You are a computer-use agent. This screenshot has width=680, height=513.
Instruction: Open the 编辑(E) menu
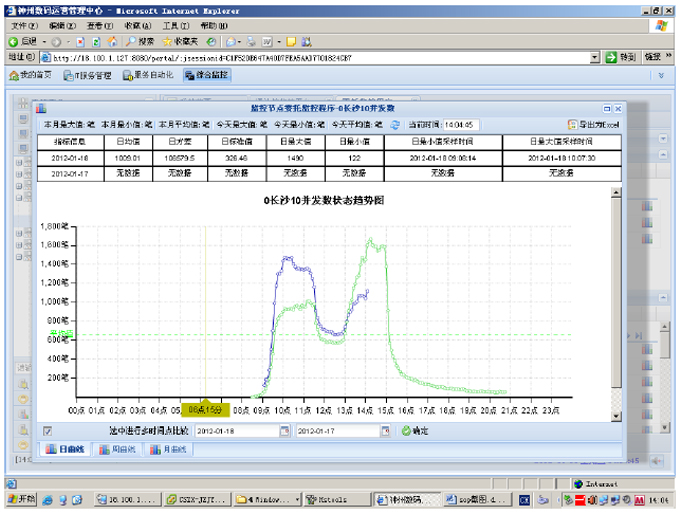[62, 26]
